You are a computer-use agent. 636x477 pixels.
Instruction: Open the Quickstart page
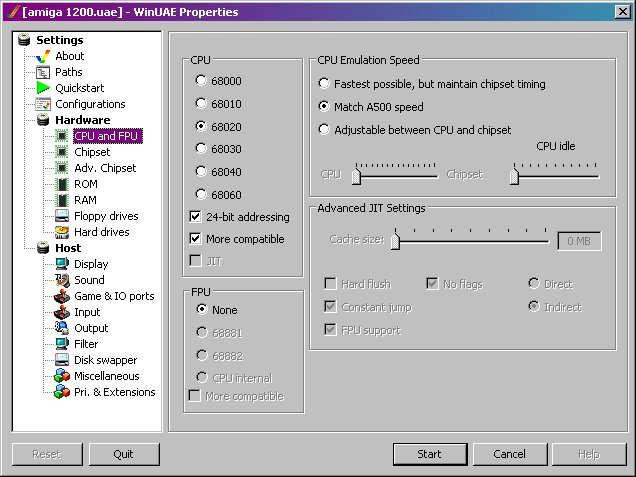80,88
